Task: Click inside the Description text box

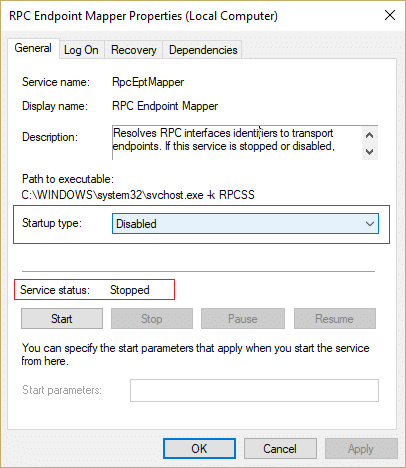Action: click(237, 143)
